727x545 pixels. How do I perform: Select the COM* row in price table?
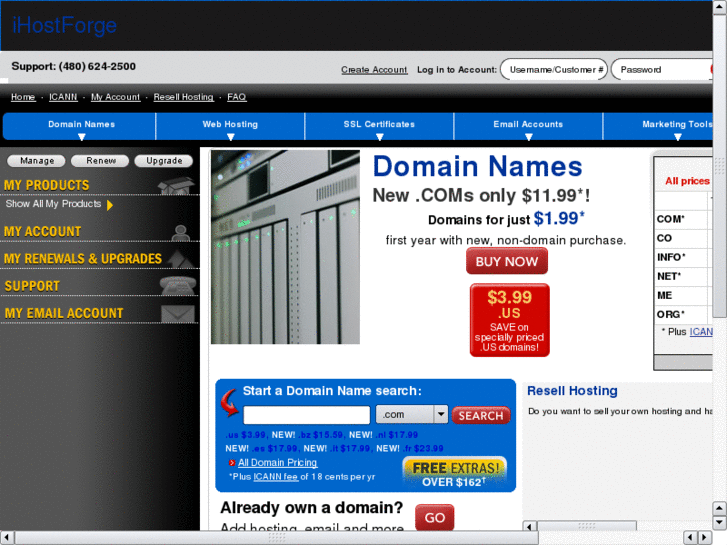point(684,219)
